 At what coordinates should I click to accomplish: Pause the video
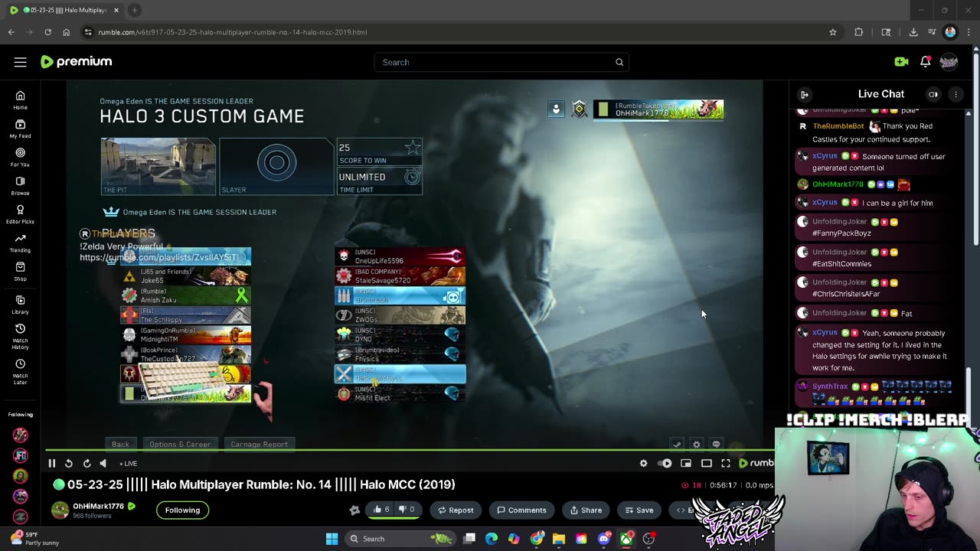[51, 463]
